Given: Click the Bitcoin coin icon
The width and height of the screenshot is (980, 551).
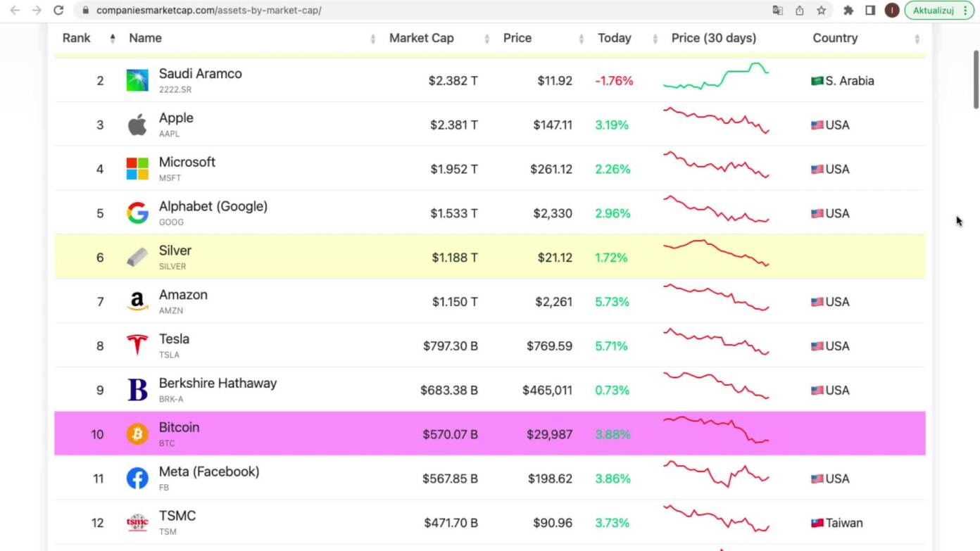Looking at the screenshot, I should pos(137,434).
